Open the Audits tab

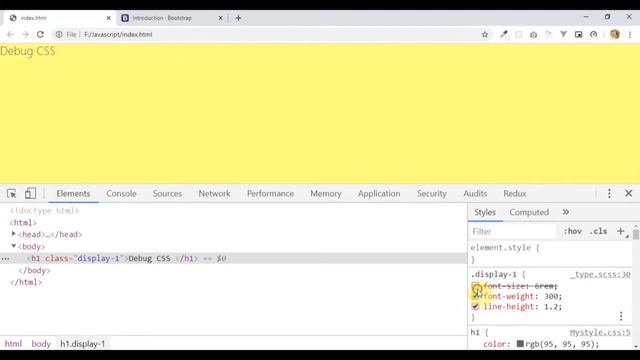click(475, 193)
